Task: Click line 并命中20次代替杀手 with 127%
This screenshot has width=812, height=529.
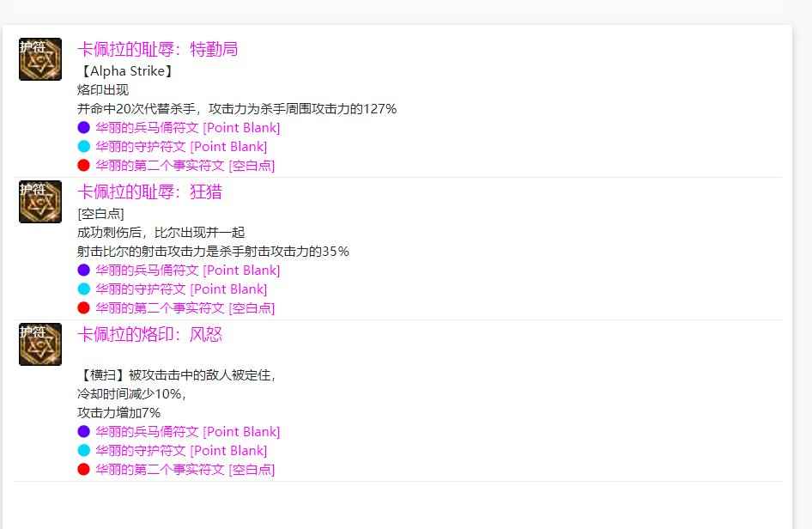Action: tap(237, 109)
